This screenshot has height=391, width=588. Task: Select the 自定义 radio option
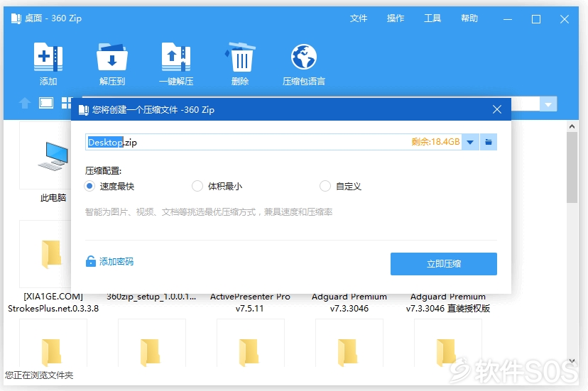325,186
